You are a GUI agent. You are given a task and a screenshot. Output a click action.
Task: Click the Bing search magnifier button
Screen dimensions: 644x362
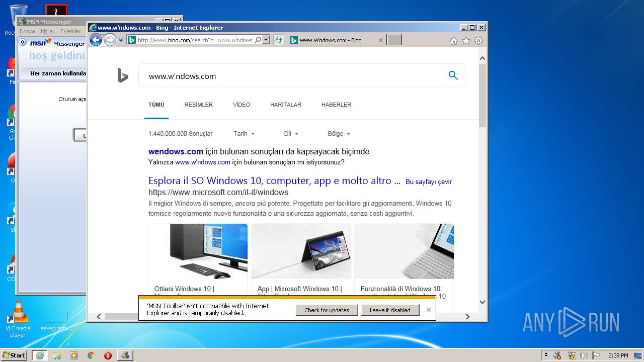pyautogui.click(x=453, y=75)
